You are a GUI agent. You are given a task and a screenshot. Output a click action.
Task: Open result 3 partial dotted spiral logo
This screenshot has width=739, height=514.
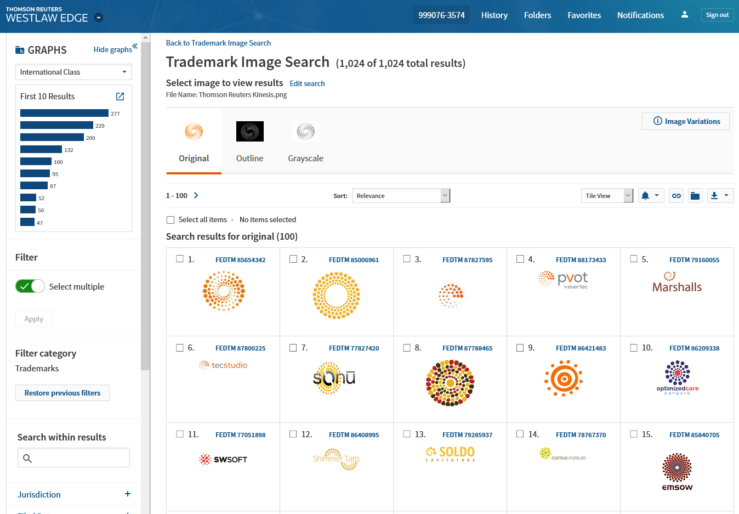coord(451,295)
